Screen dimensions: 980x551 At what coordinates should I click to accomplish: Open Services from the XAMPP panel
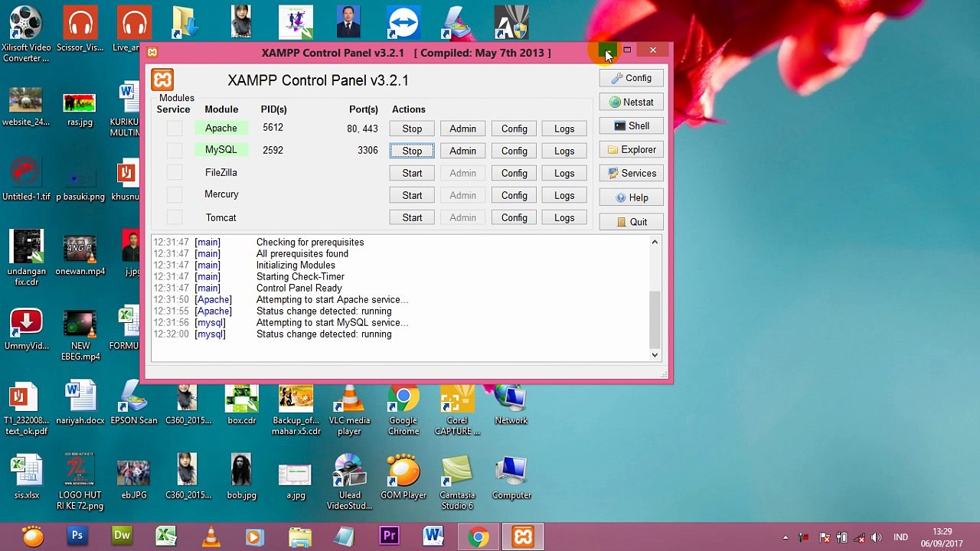pyautogui.click(x=631, y=173)
